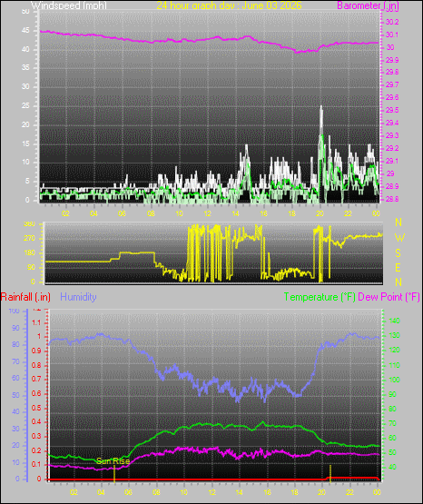The width and height of the screenshot is (423, 504).
Task: Click the '90' wind direction axis value
Action: [31, 267]
